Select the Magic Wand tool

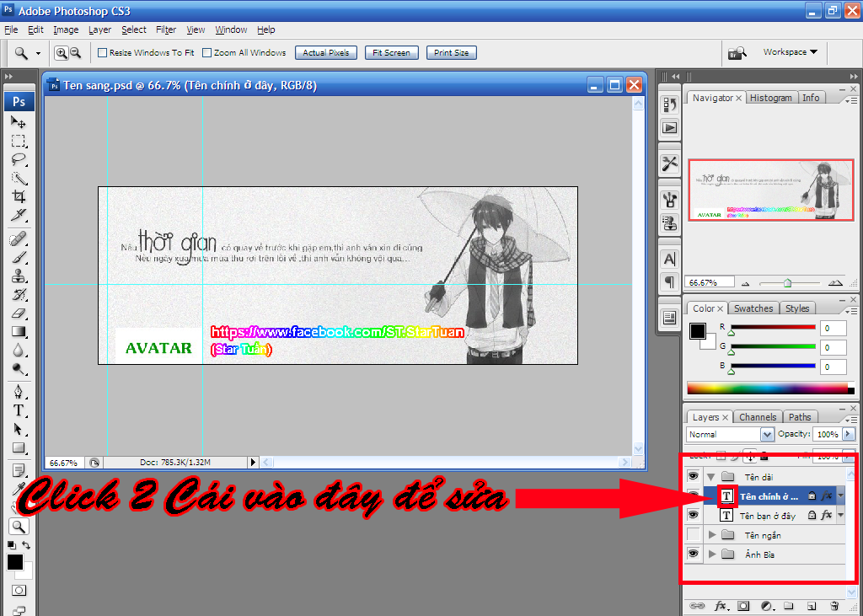[19, 179]
